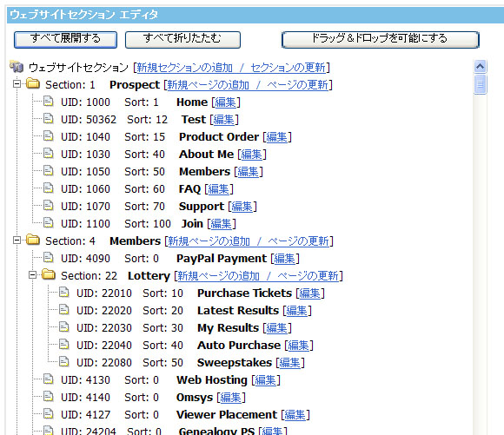This screenshot has width=504, height=435.
Task: Enable drag and drop with ドラッグ＆ドロップ button
Action: 381,40
